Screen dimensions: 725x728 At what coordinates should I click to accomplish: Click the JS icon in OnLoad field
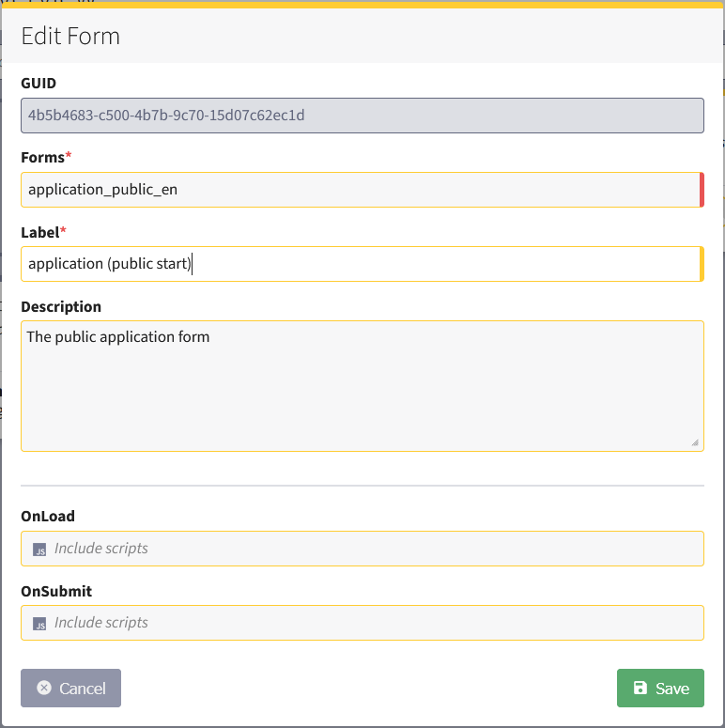pos(39,550)
